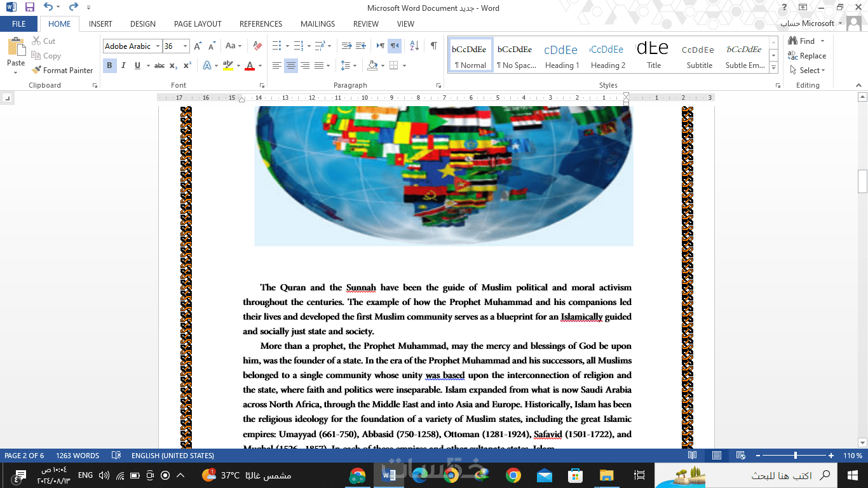
Task: Decrease font size with Shrink Font
Action: click(x=211, y=46)
